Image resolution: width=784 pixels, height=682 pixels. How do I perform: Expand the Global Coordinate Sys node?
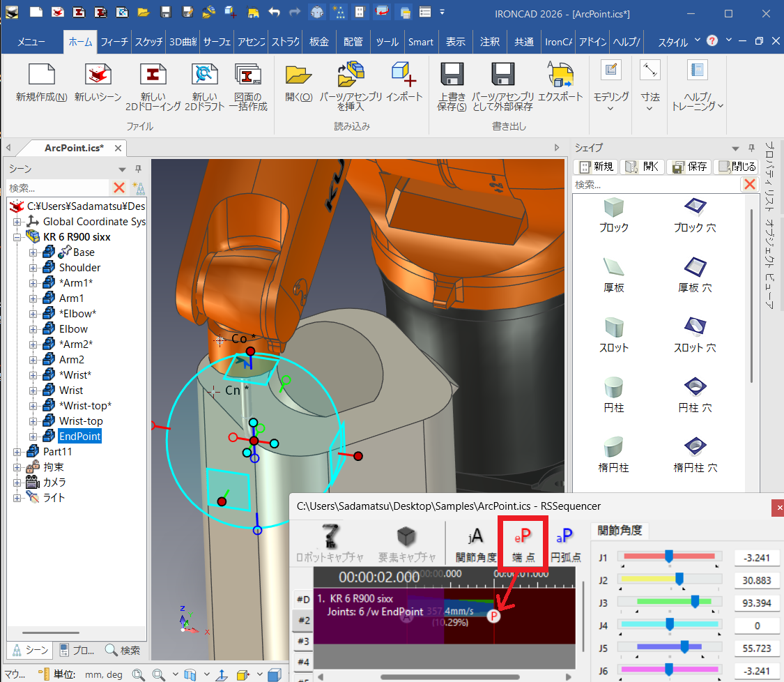click(x=17, y=222)
